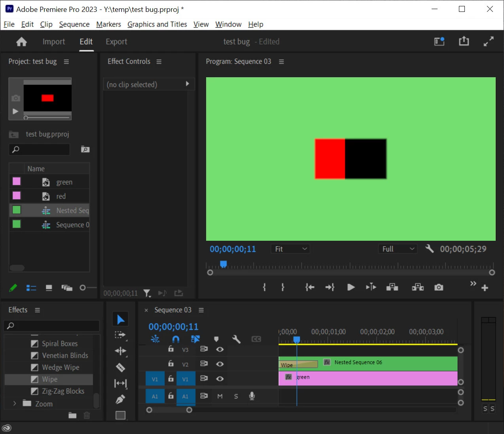Expand the no clip selected arrow
Screen dimensions: 504x434
[x=188, y=84]
